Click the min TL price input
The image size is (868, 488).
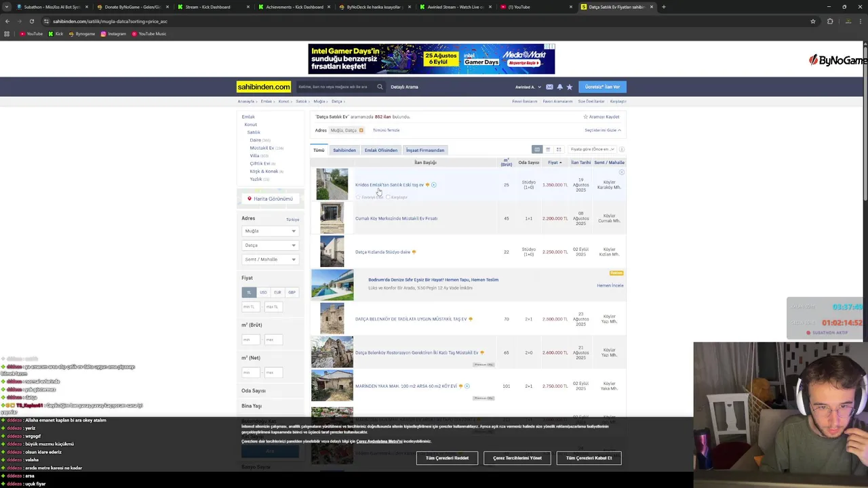pos(250,307)
